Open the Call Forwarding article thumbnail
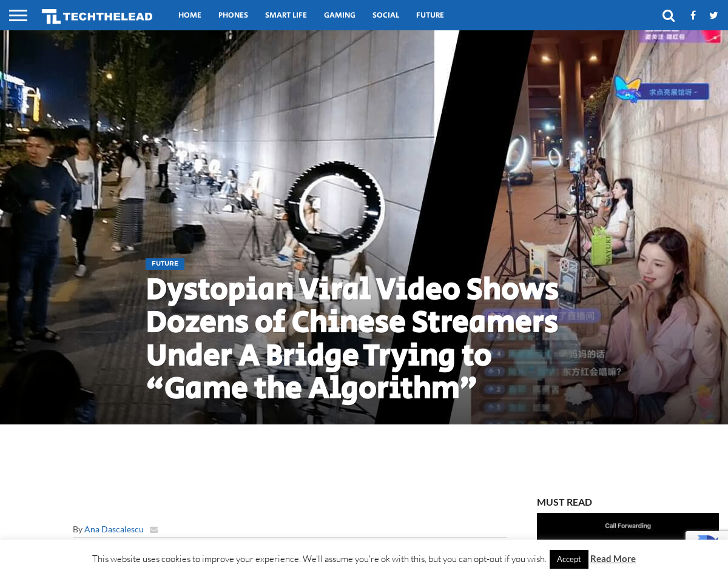728x576 pixels. tap(628, 526)
